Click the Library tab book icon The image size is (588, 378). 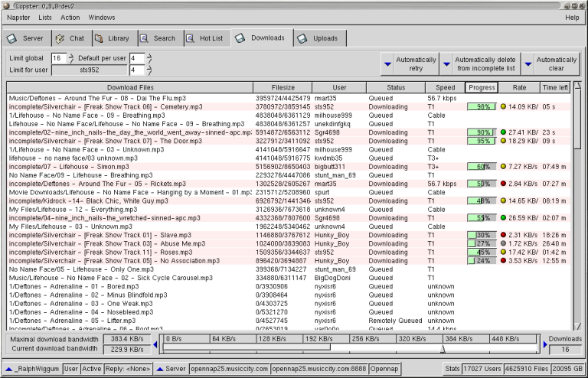pyautogui.click(x=99, y=38)
